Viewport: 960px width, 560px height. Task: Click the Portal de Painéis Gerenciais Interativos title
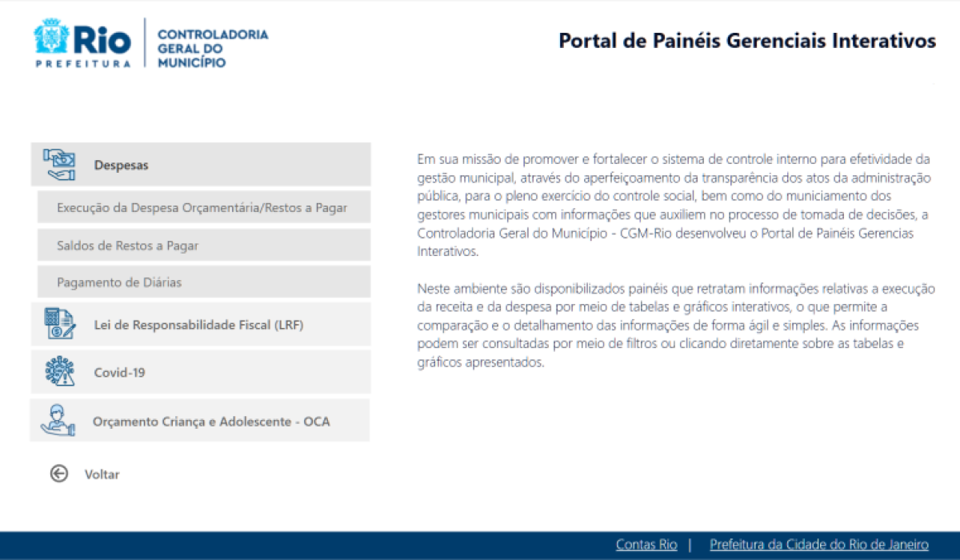pos(747,41)
